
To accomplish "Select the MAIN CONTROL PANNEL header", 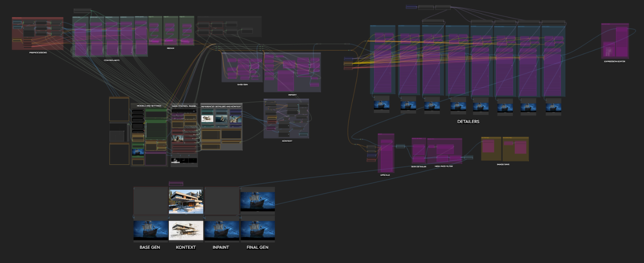I will (184, 106).
